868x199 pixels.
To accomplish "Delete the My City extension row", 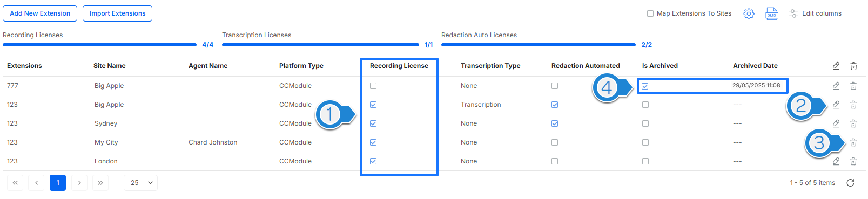I will (853, 142).
